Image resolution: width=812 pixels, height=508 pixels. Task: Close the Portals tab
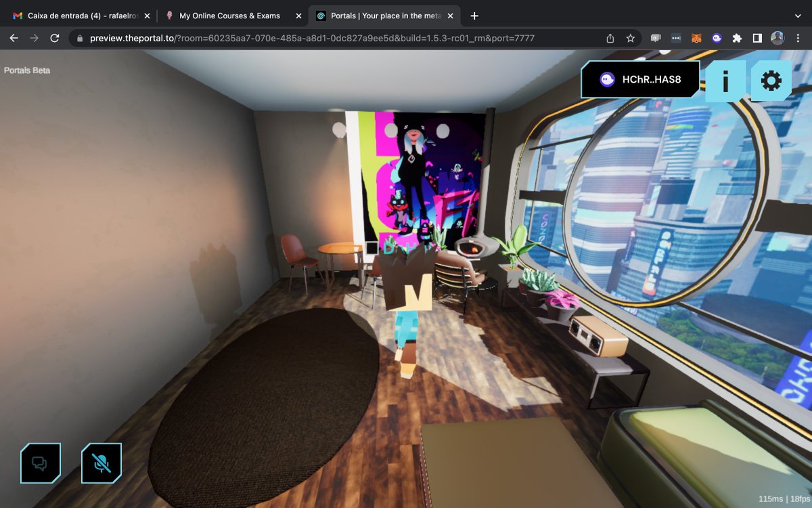click(450, 16)
